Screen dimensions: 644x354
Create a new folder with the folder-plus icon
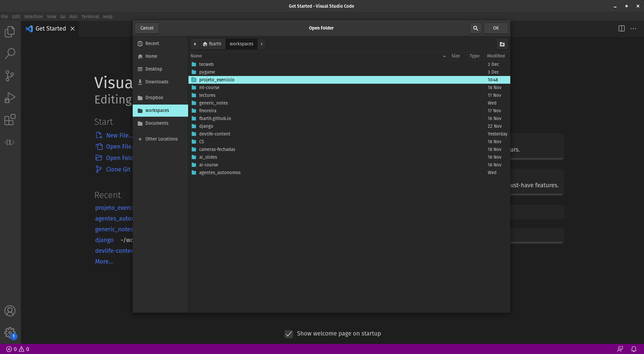pos(502,44)
